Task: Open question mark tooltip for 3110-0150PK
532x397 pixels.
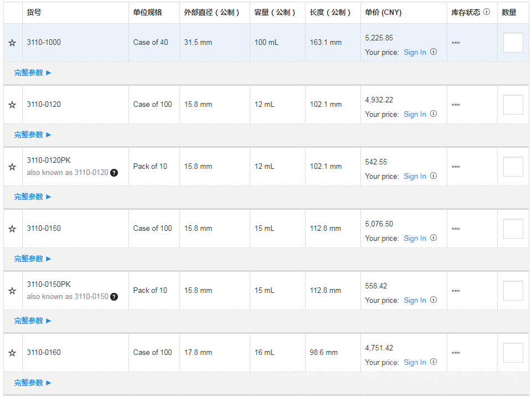Action: pyautogui.click(x=114, y=297)
